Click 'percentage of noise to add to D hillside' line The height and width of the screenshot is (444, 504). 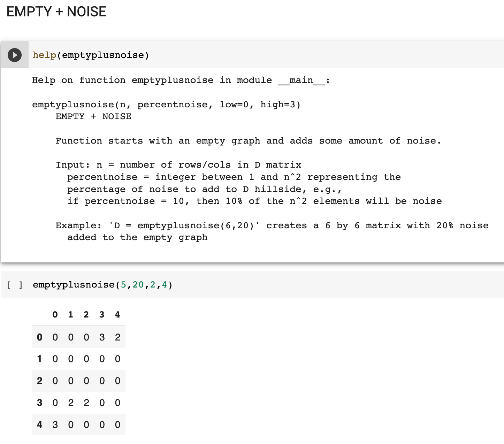(x=205, y=189)
